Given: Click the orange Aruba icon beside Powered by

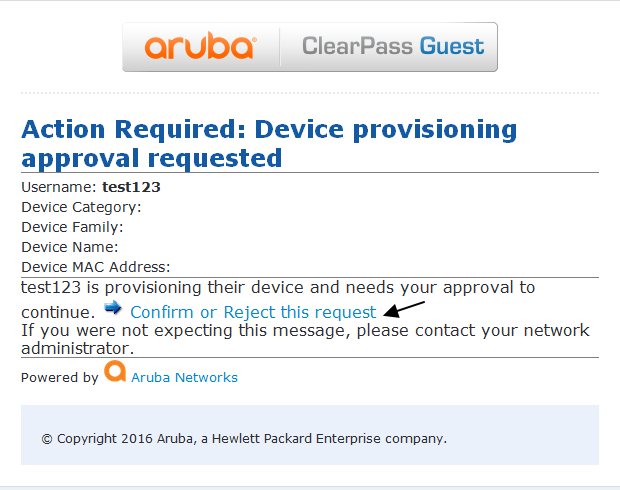Looking at the screenshot, I should [x=115, y=371].
